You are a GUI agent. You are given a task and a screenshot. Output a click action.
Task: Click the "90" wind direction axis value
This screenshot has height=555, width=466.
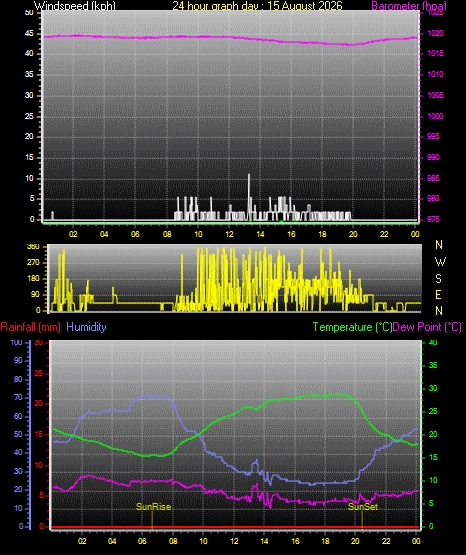(x=35, y=294)
